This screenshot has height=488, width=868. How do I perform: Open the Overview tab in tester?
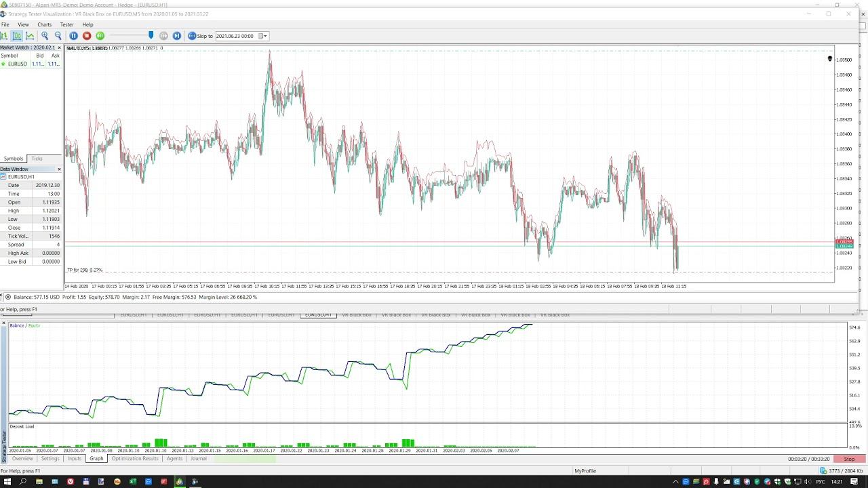22,459
